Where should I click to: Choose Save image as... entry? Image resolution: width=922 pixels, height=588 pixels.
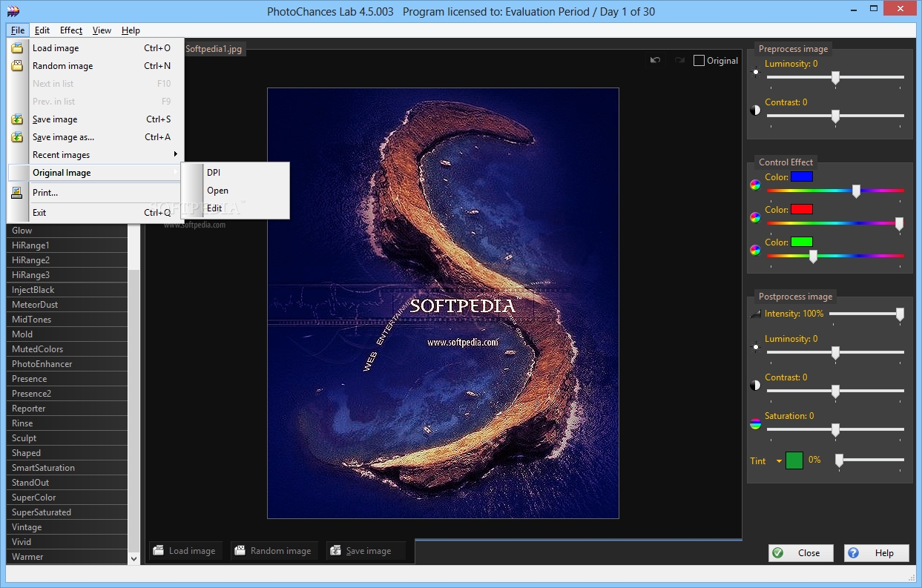tap(96, 137)
